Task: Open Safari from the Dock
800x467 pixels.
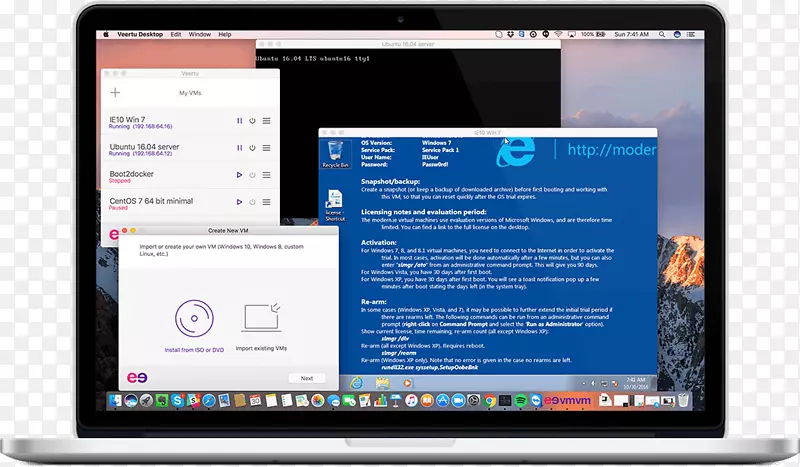Action: click(x=209, y=400)
